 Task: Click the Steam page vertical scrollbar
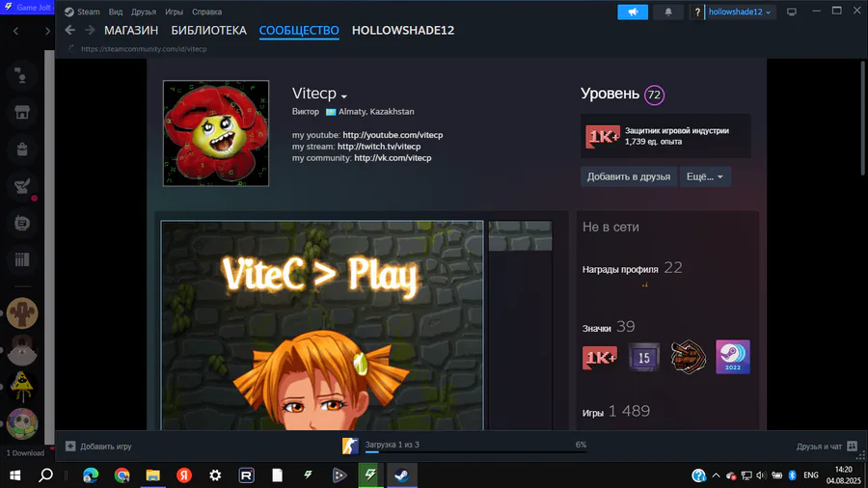coord(863,118)
